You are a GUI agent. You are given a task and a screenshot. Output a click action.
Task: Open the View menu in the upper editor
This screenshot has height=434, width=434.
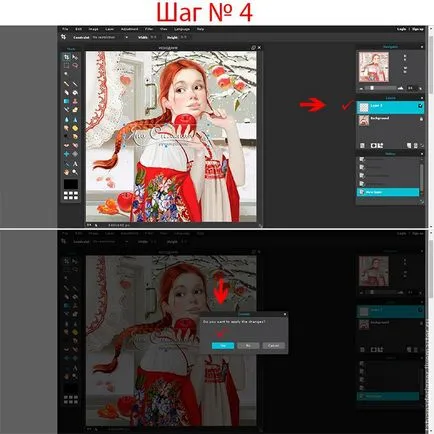click(x=164, y=29)
